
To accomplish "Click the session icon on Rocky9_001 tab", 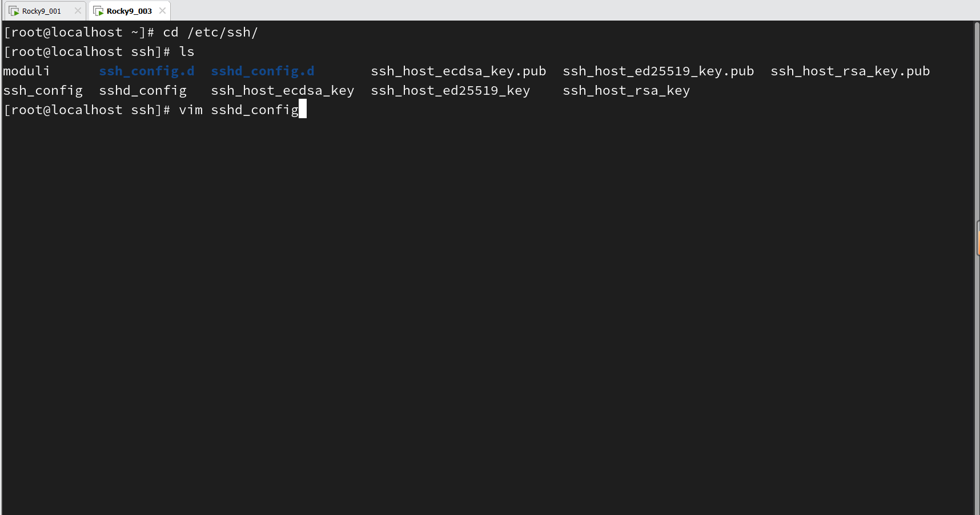I will click(x=14, y=10).
